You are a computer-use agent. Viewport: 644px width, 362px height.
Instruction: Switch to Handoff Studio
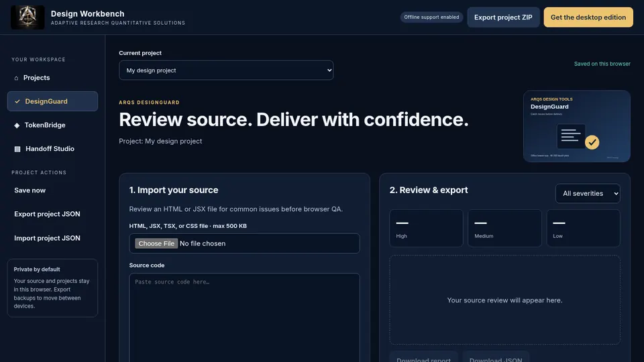pyautogui.click(x=52, y=149)
